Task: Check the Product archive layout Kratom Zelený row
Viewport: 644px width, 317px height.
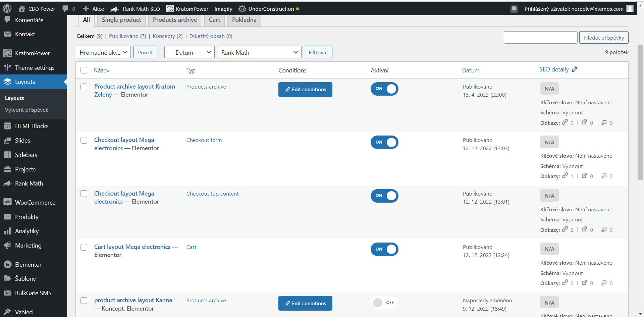Action: point(84,87)
